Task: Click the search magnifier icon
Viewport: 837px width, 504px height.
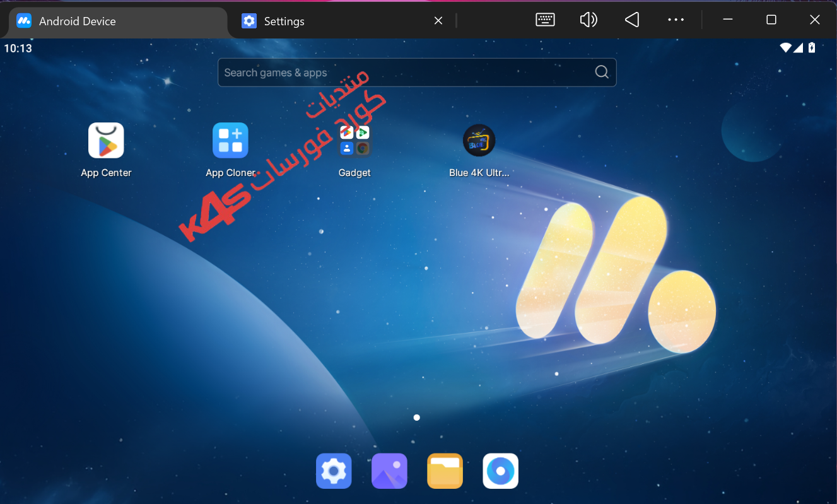Action: [x=602, y=73]
